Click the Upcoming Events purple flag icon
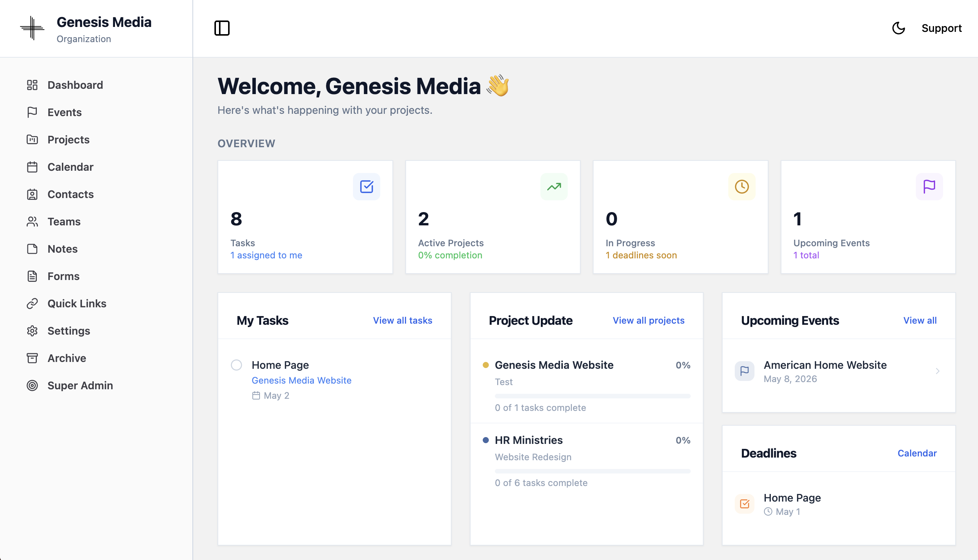Viewport: 978px width, 560px height. tap(929, 187)
